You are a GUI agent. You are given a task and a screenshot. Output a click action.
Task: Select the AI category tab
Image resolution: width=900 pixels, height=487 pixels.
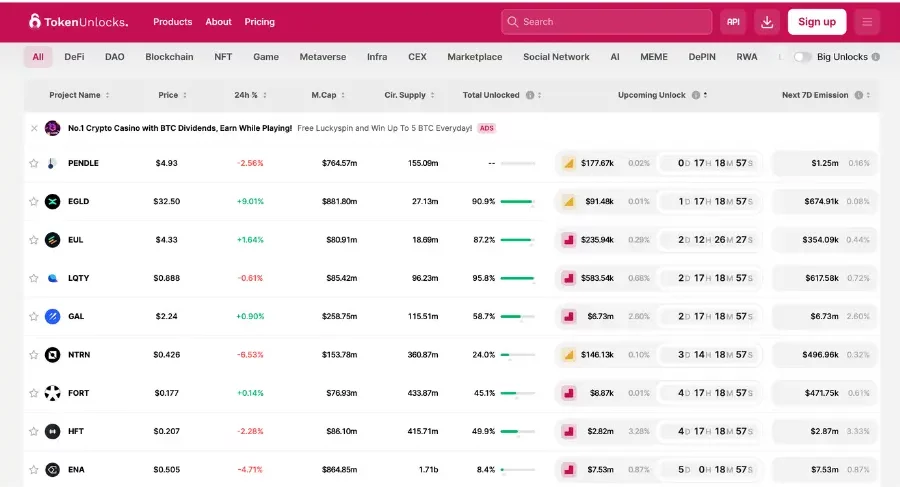[615, 57]
